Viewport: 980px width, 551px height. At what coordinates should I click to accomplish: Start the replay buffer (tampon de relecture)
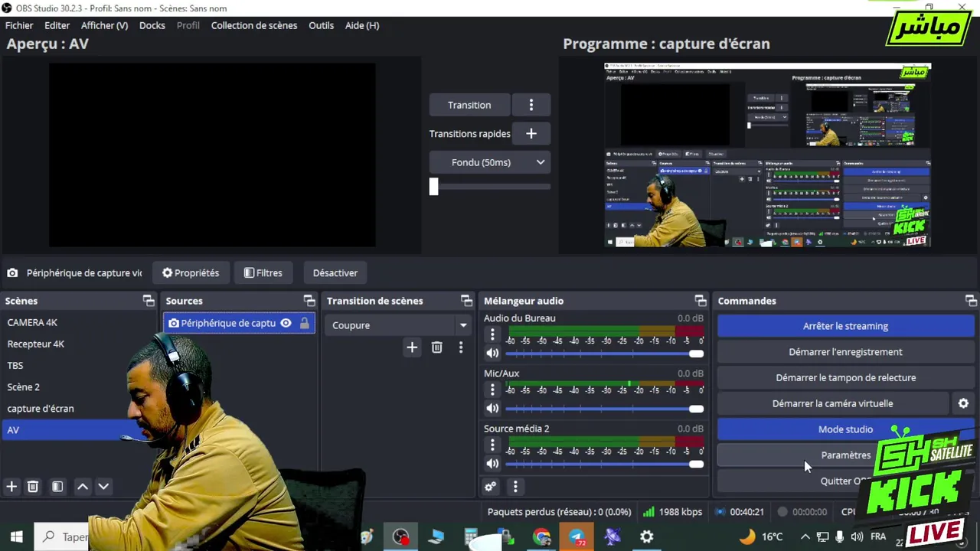pyautogui.click(x=845, y=377)
